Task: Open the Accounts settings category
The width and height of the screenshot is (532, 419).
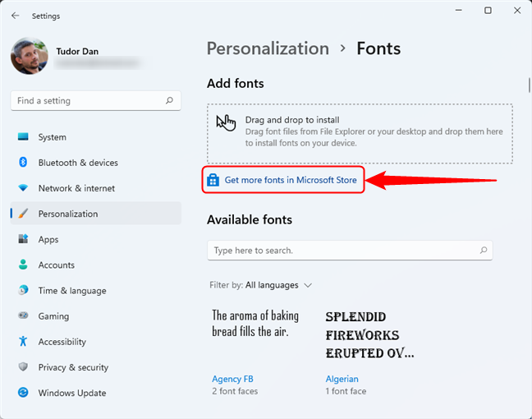Action: (x=96, y=265)
